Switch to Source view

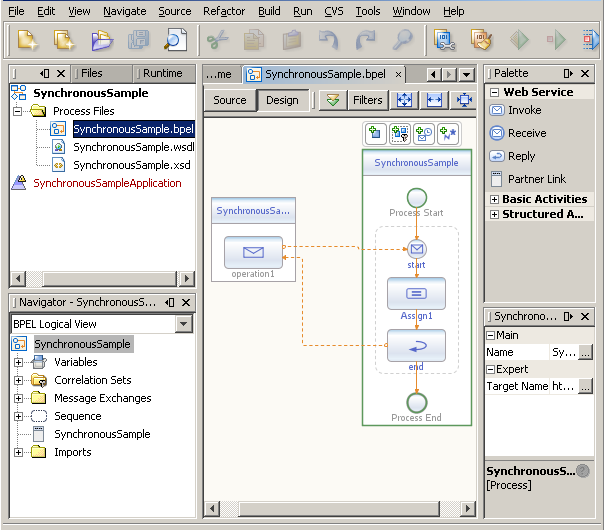[230, 100]
